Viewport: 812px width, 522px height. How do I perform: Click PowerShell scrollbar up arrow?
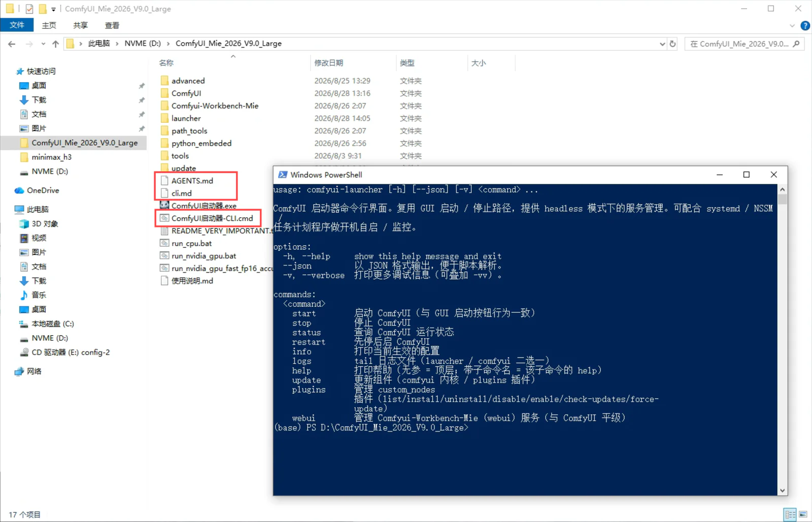click(783, 189)
